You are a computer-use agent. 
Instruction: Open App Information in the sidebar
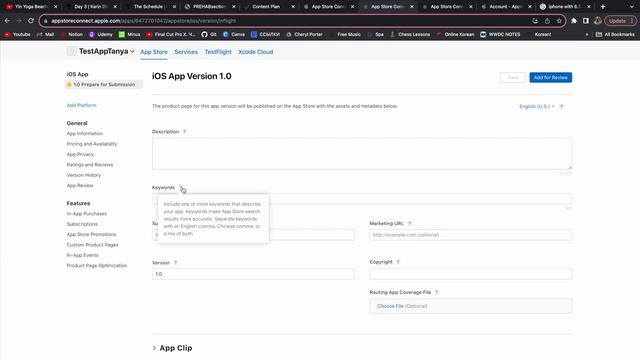coord(85,133)
